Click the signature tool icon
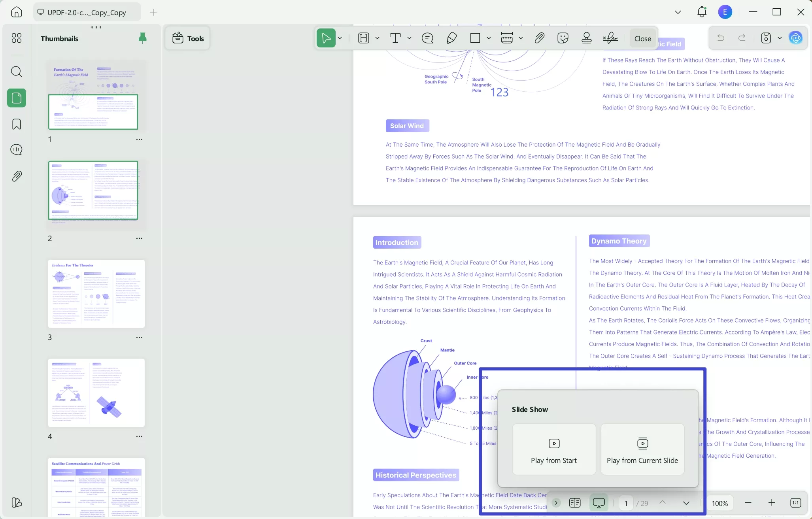The height and width of the screenshot is (519, 812). click(x=610, y=38)
